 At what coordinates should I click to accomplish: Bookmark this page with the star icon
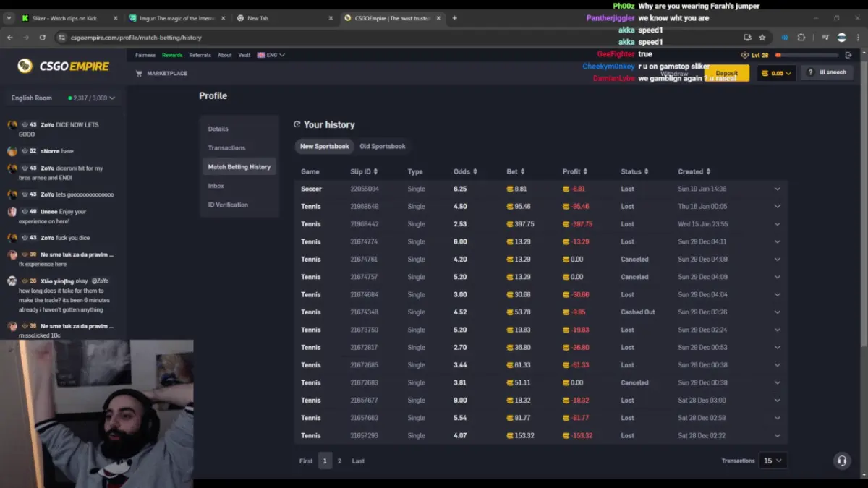(x=762, y=38)
